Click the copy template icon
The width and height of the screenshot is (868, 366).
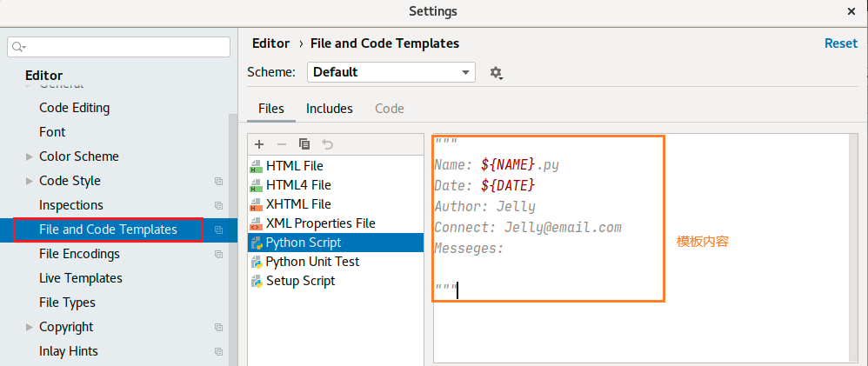304,144
